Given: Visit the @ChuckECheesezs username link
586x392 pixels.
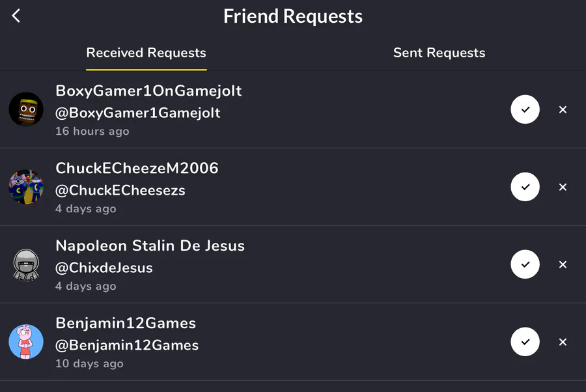Looking at the screenshot, I should 120,190.
